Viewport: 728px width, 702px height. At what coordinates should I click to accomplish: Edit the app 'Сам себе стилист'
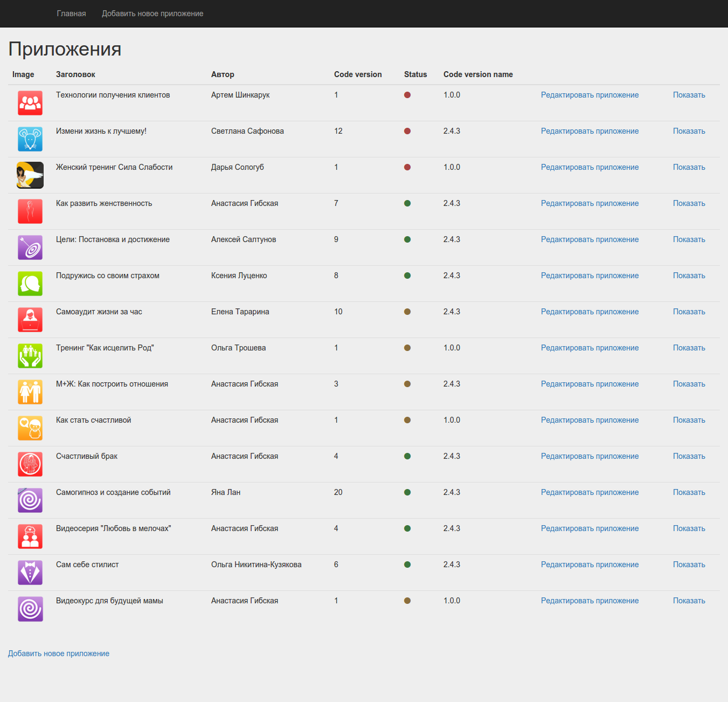point(590,565)
